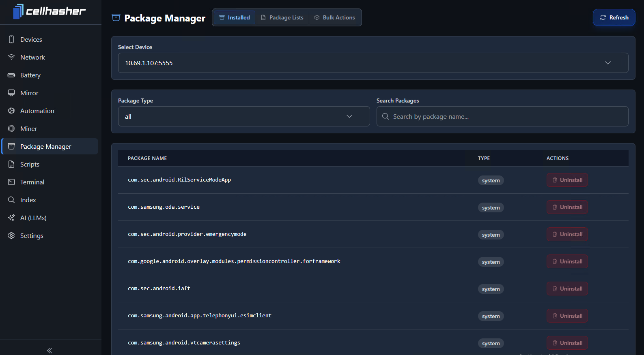
Task: Open Settings from the sidebar
Action: click(x=32, y=235)
